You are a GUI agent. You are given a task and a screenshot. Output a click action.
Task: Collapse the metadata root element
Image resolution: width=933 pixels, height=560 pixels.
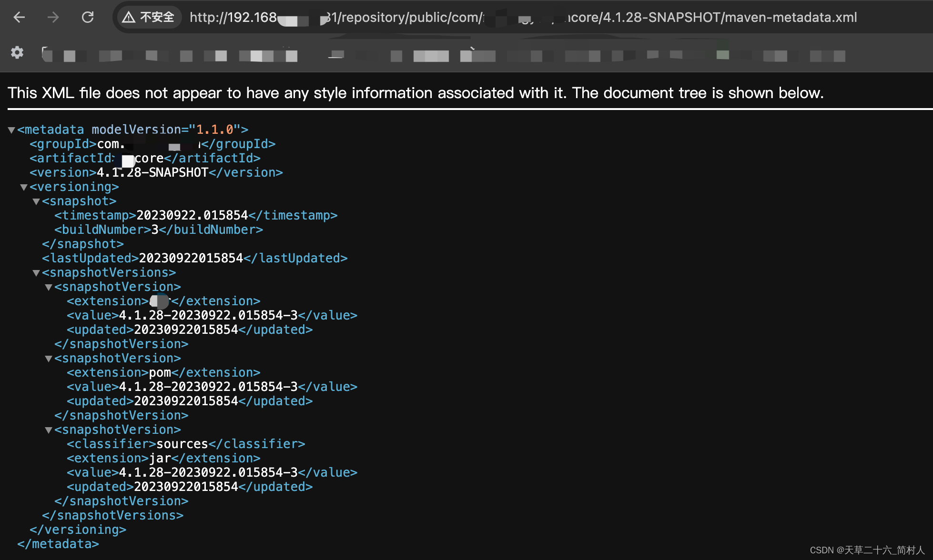point(11,129)
